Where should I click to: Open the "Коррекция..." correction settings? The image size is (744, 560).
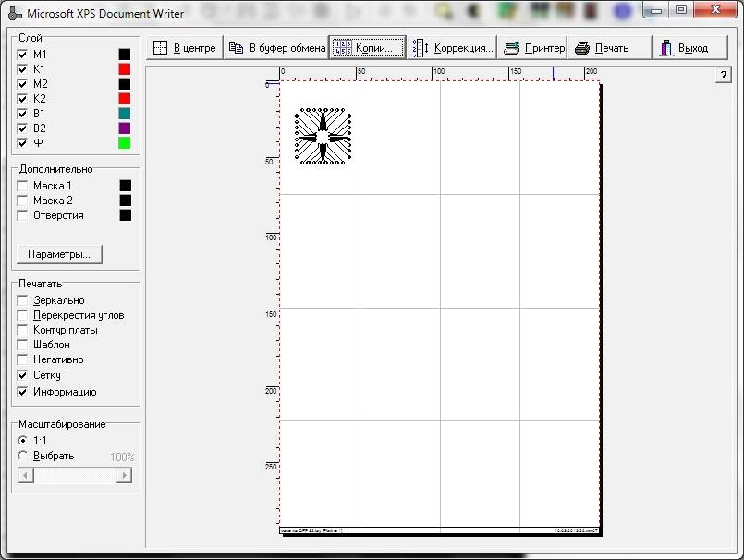[453, 48]
